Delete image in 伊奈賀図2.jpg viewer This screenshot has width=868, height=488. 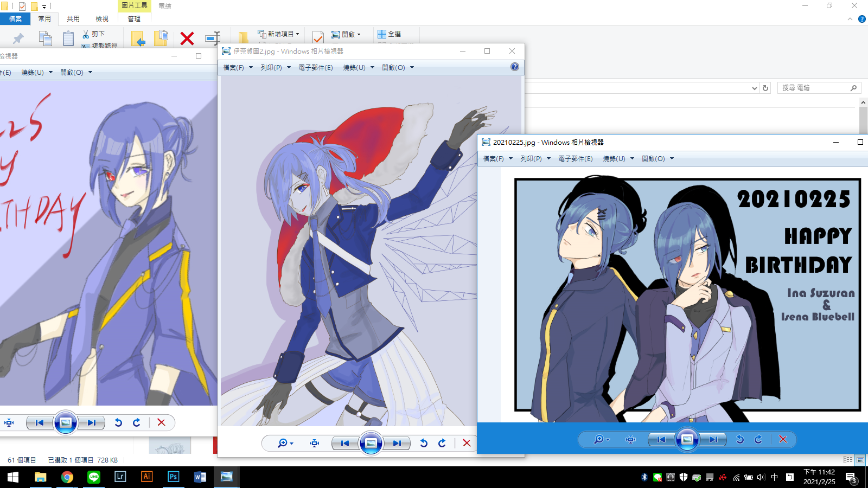pyautogui.click(x=467, y=443)
